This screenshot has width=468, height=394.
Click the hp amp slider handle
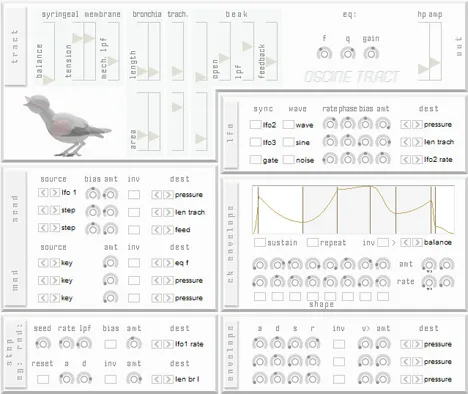434,62
